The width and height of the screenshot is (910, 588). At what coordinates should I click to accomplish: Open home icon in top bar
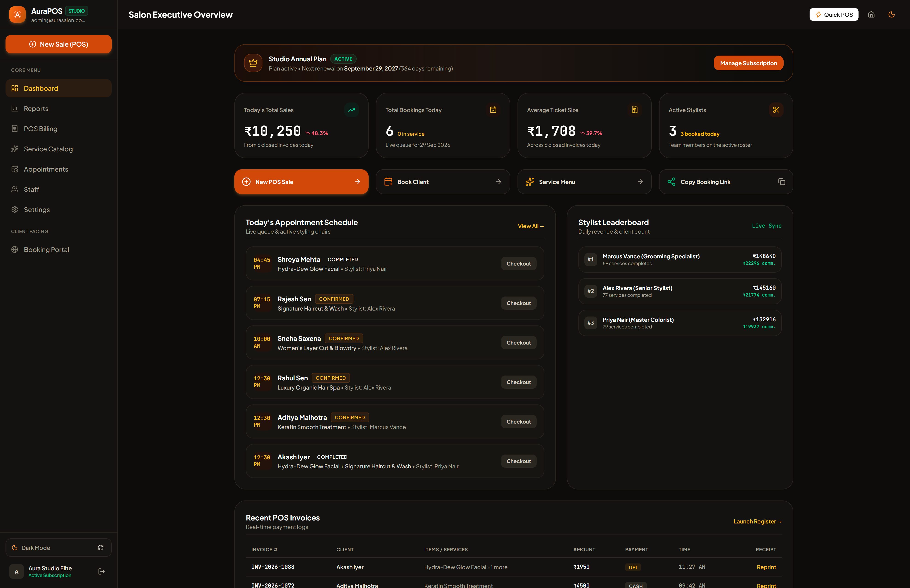tap(871, 14)
